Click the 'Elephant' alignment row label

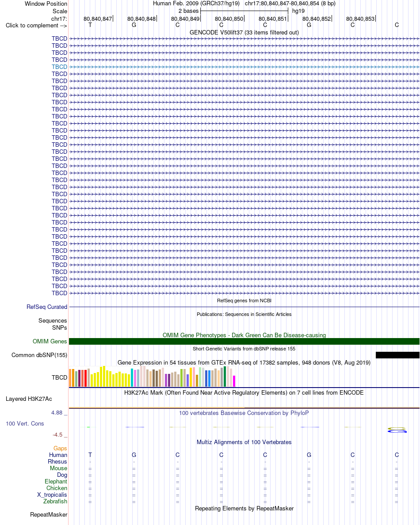[x=56, y=482]
